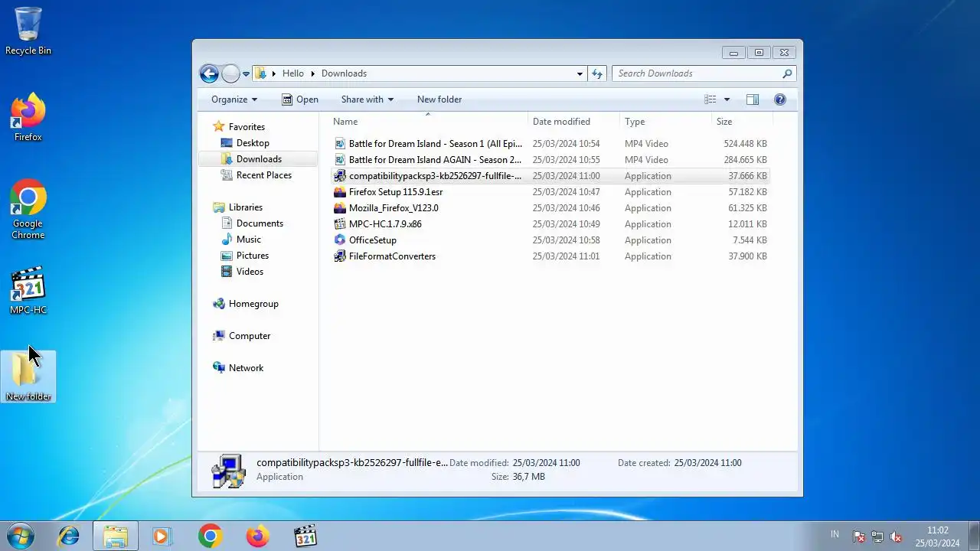Click the New folder toolbar button

coord(439,99)
